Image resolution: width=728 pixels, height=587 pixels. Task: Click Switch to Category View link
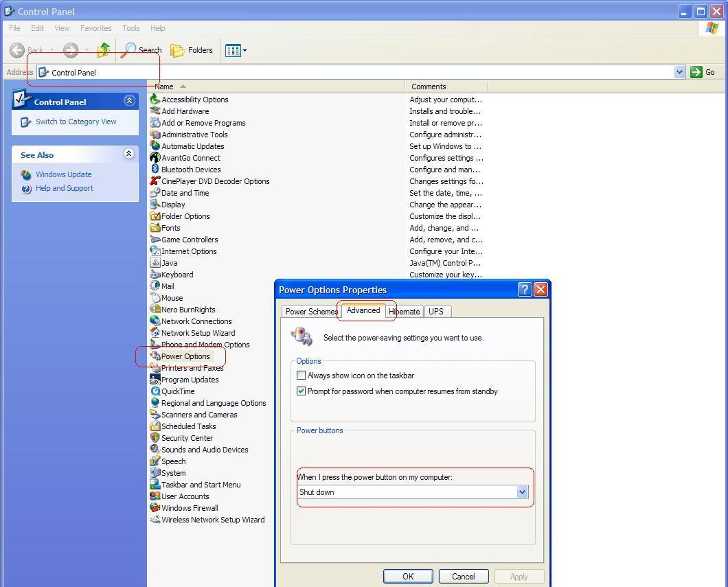(76, 122)
